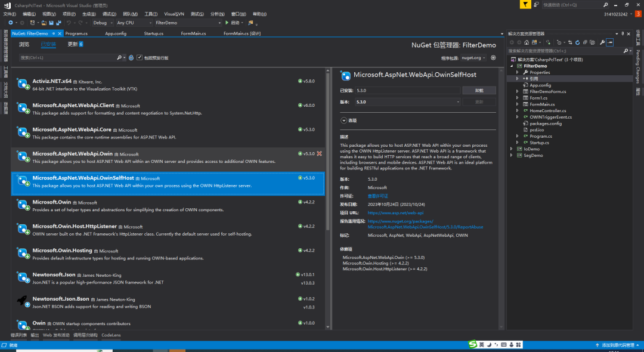The image size is (644, 352).
Task: Click the Uninstall button for OwinSelfHost
Action: click(479, 91)
